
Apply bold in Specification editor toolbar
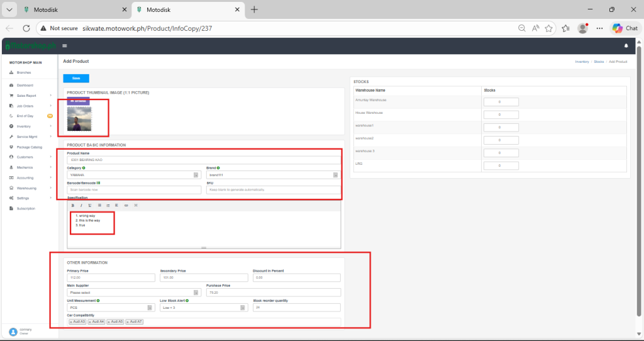73,205
